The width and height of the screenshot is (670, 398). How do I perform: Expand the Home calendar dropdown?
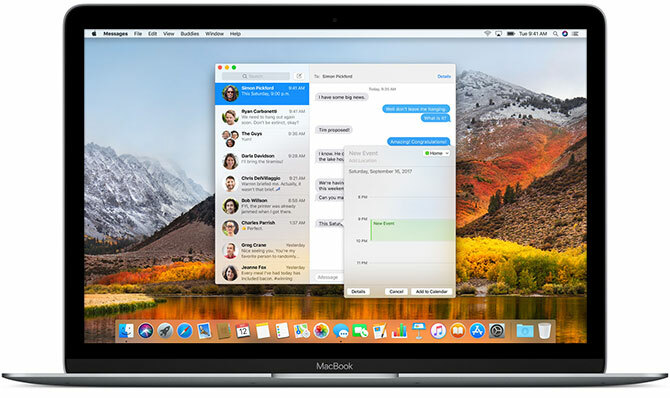436,153
